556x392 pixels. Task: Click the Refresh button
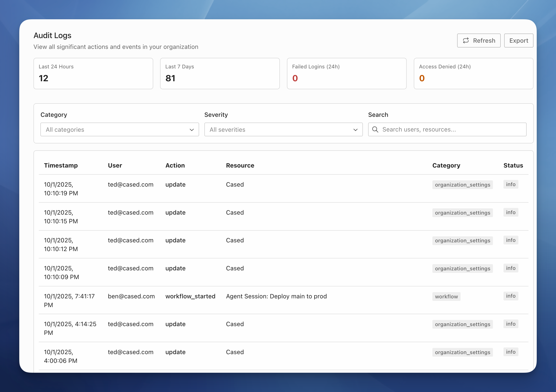click(x=478, y=40)
